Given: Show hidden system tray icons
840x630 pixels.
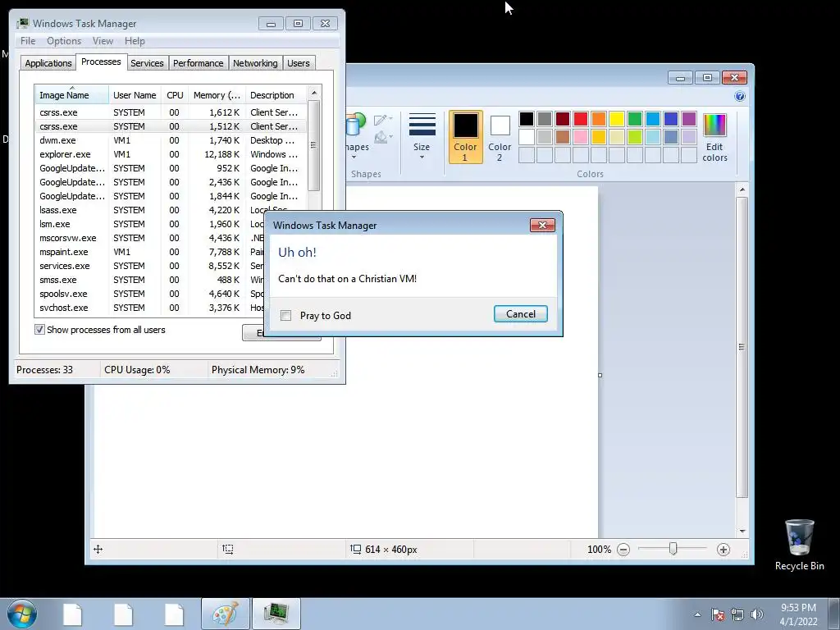Looking at the screenshot, I should [697, 614].
